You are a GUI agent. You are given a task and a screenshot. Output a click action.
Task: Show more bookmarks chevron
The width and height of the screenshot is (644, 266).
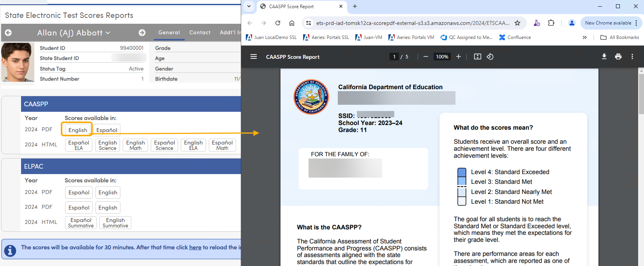tap(584, 37)
